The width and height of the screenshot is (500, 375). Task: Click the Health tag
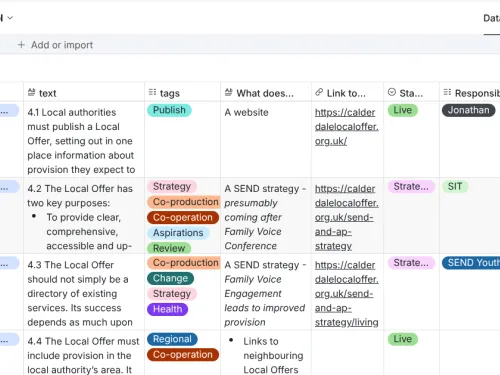168,309
